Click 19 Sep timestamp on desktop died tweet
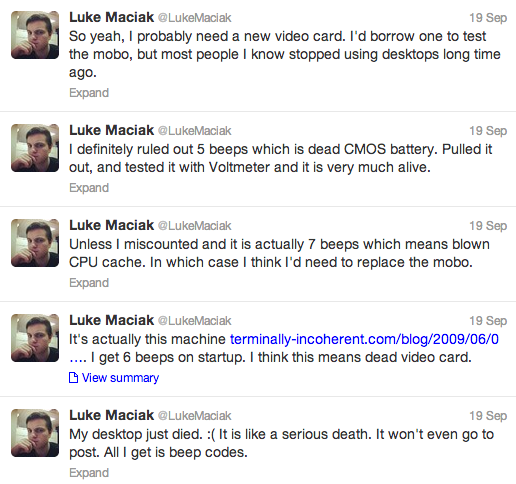This screenshot has height=484, width=516. [488, 416]
